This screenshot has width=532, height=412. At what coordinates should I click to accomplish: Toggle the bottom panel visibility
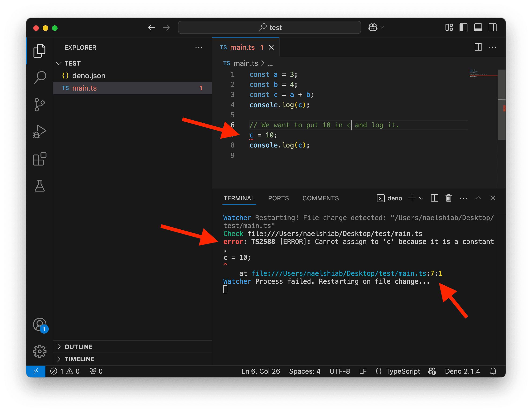tap(478, 27)
